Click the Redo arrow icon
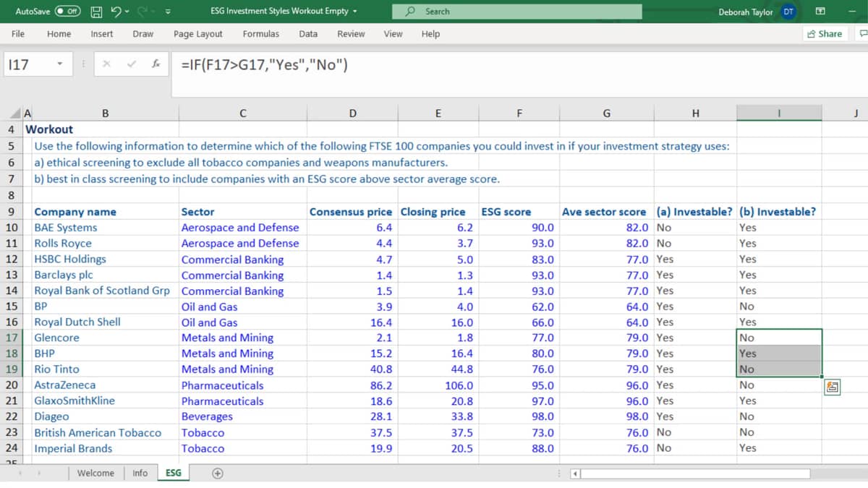 (142, 12)
